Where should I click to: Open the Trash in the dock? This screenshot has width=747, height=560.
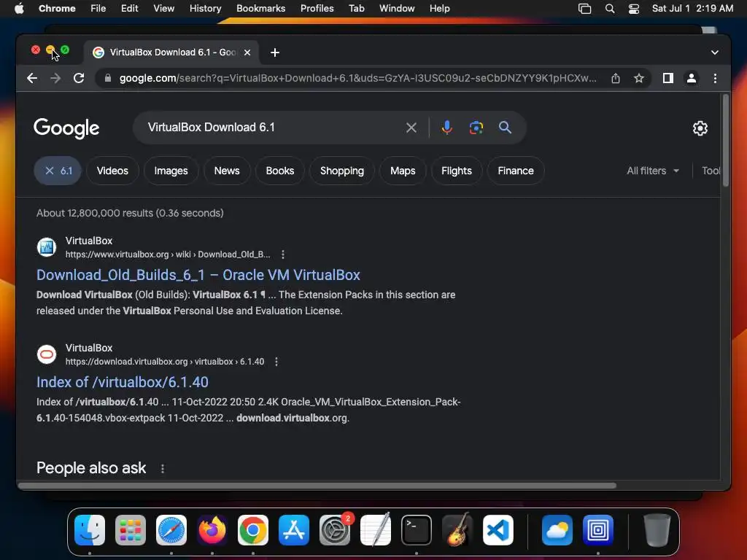[x=657, y=530]
